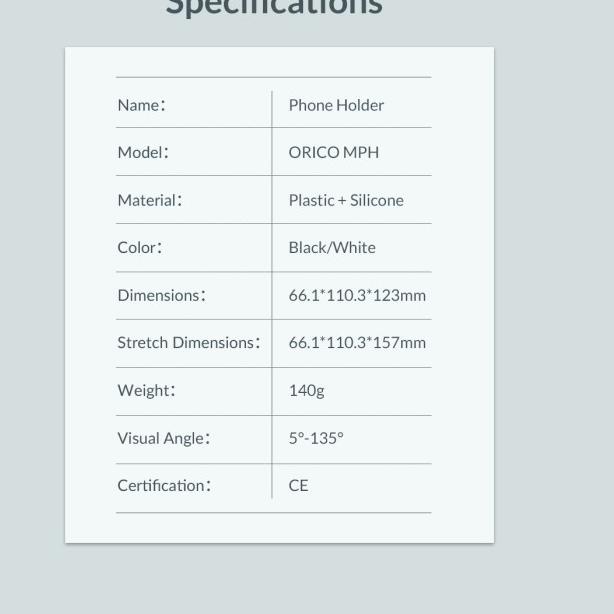The height and width of the screenshot is (614, 614).
Task: Select the Phone Holder value
Action: (336, 105)
